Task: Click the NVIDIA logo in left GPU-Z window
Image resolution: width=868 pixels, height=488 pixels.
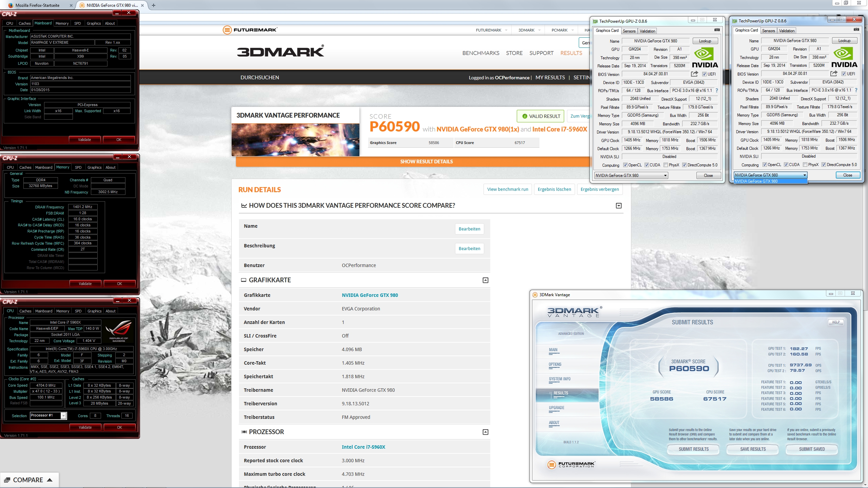Action: coord(705,58)
